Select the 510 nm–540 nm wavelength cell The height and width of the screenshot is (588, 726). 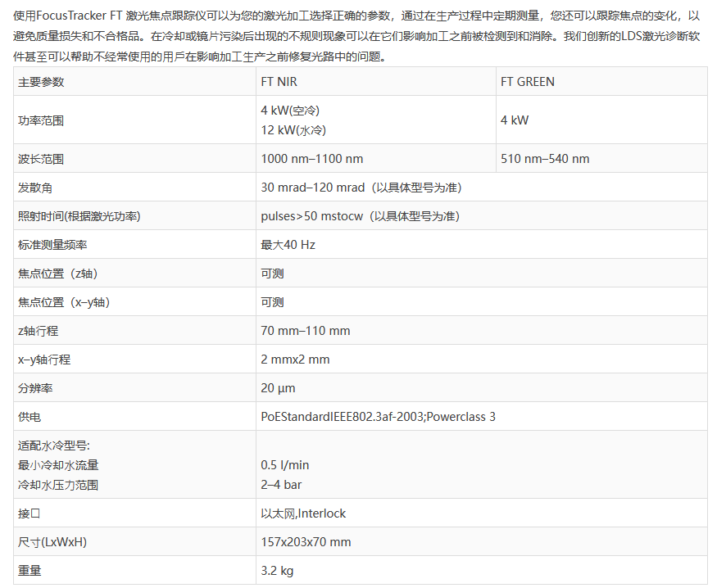[544, 159]
